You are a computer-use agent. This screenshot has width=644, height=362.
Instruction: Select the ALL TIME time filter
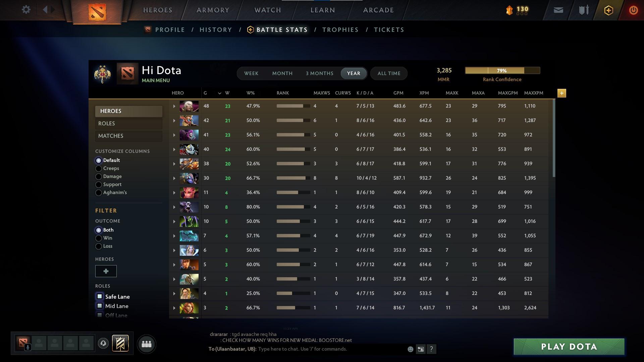tap(388, 73)
